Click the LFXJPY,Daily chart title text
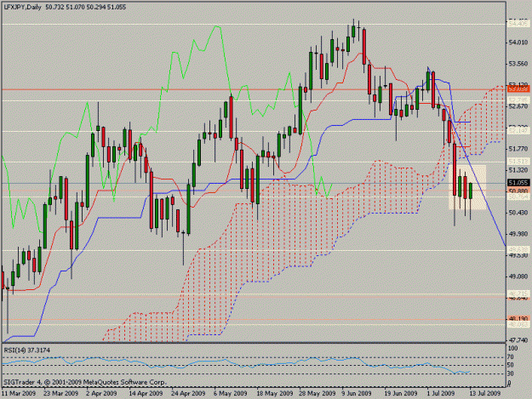The height and width of the screenshot is (399, 532). point(22,7)
